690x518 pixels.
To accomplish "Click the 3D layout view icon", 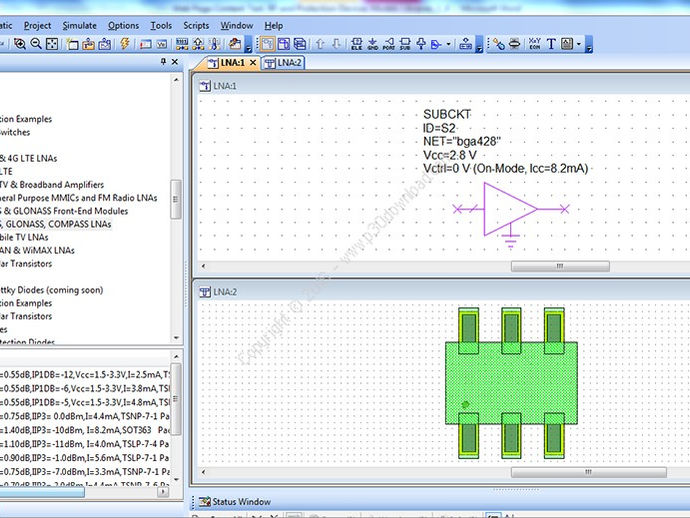I will tap(300, 44).
